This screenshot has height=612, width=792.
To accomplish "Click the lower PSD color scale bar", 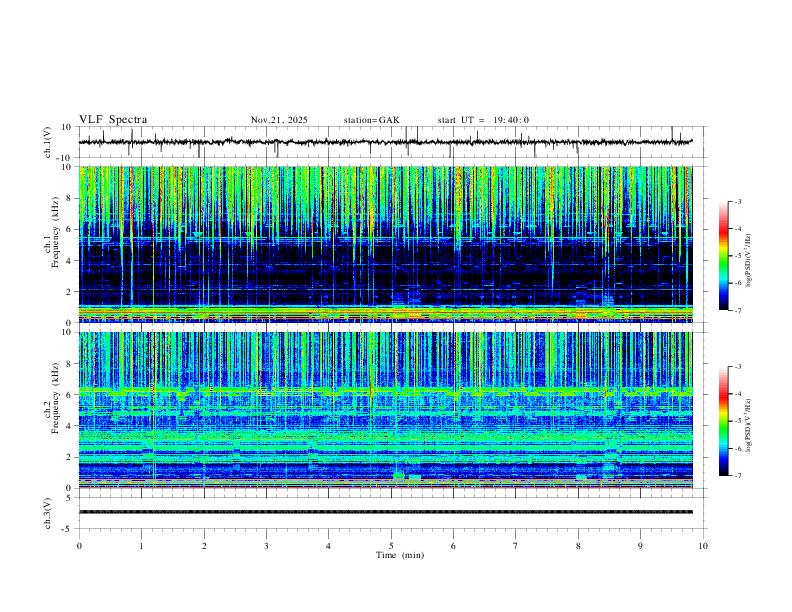I will click(x=723, y=421).
